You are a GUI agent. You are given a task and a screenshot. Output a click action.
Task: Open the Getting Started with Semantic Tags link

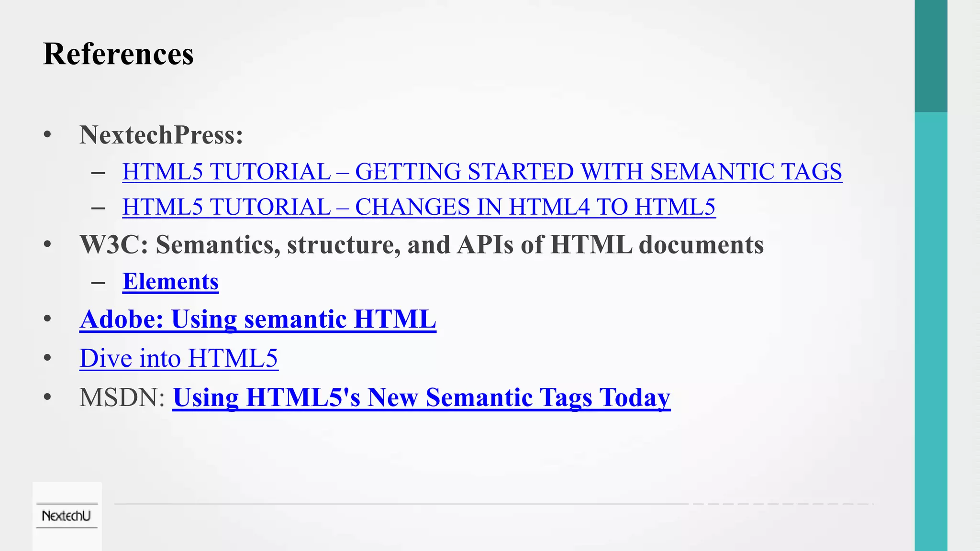482,172
